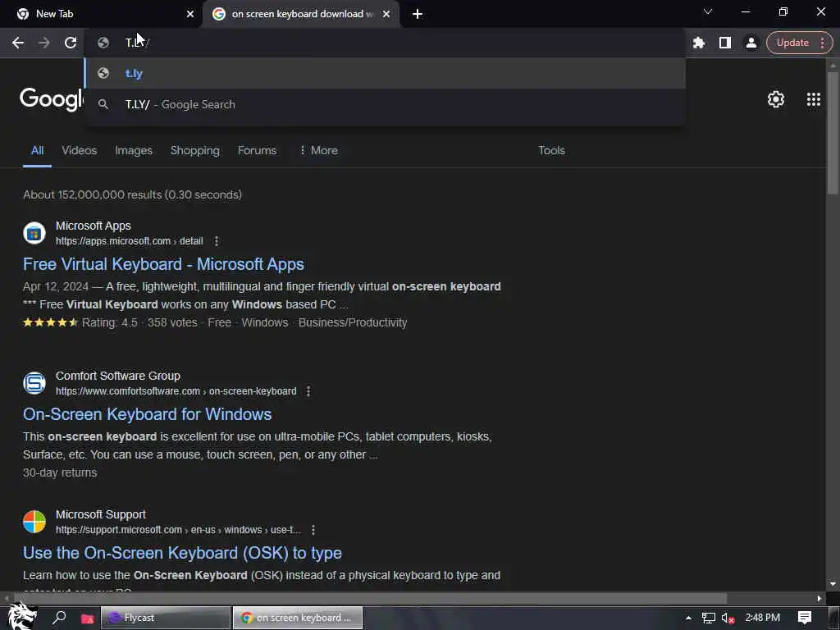Click the Microsoft Support favicon
The height and width of the screenshot is (630, 840).
pos(34,522)
